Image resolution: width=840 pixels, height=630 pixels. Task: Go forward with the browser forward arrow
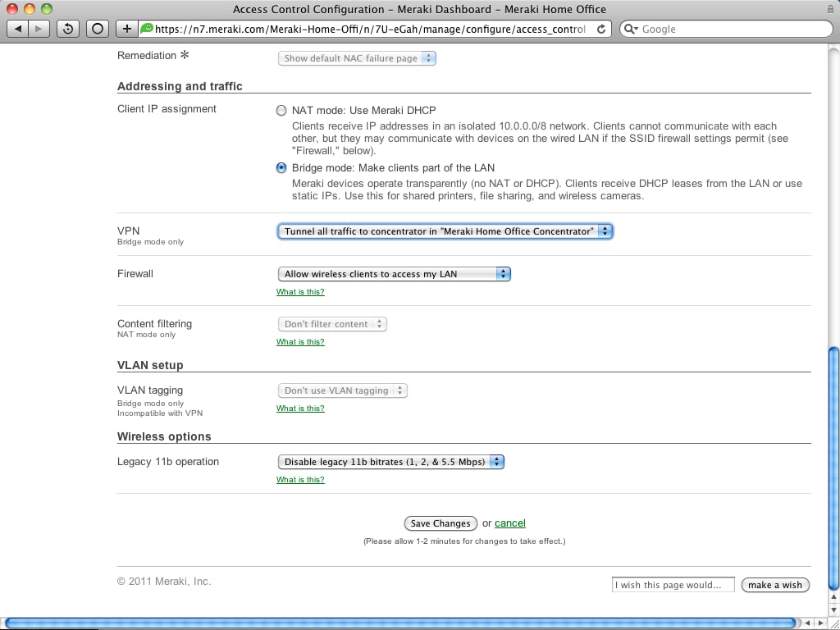(39, 29)
